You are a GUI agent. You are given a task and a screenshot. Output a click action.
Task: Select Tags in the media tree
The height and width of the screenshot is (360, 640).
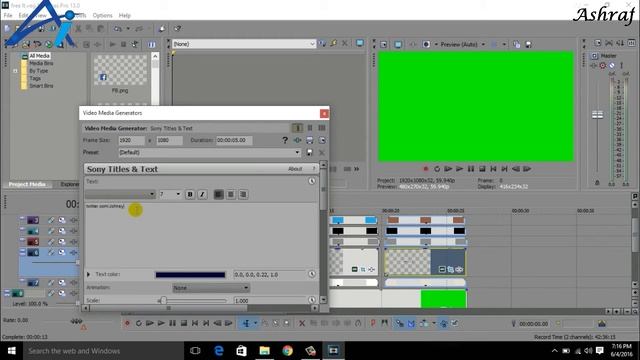point(35,78)
